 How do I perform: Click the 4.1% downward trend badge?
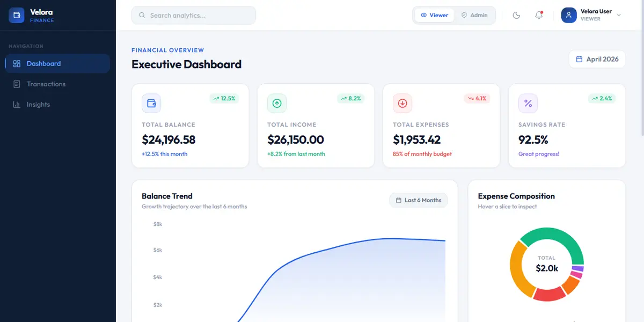click(477, 98)
